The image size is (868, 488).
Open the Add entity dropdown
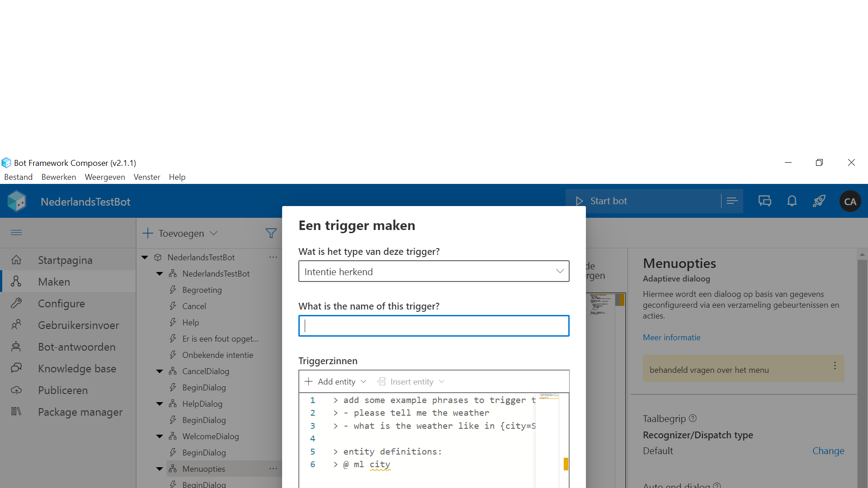tap(335, 382)
